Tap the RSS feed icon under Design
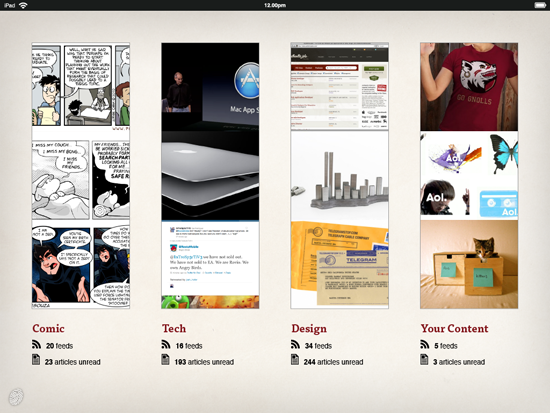 295,344
